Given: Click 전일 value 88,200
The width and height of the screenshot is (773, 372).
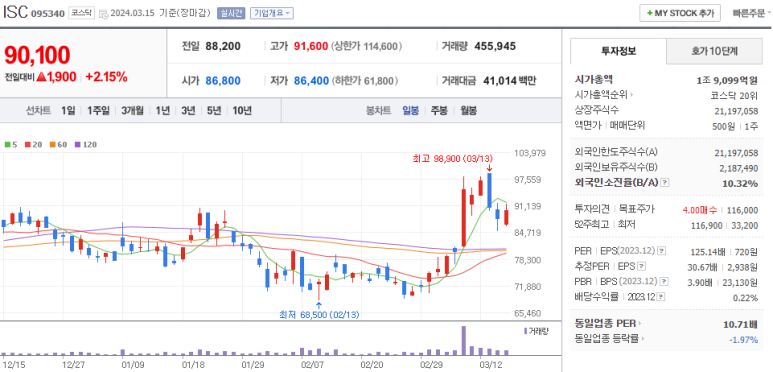Looking at the screenshot, I should coord(223,46).
